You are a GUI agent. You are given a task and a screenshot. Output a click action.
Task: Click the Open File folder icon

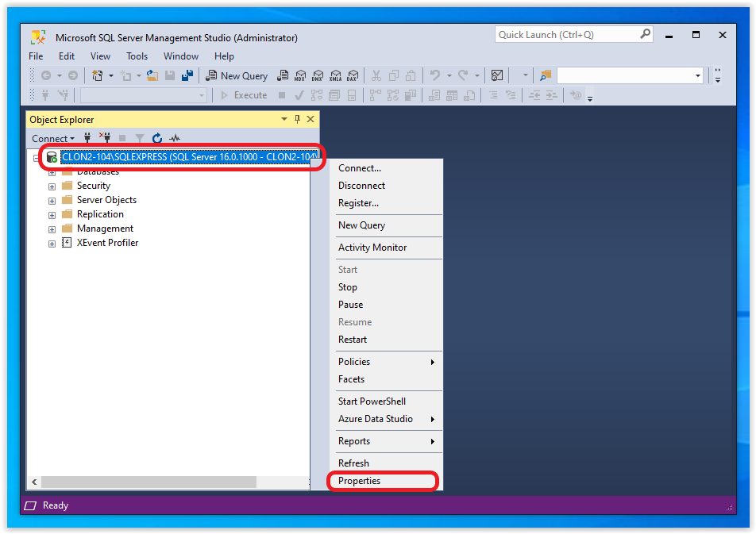click(152, 75)
